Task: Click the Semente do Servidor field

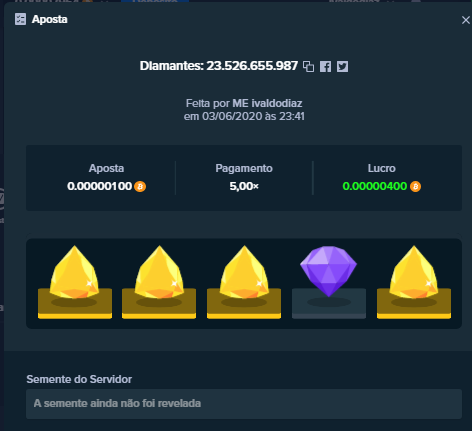Action: [x=244, y=404]
